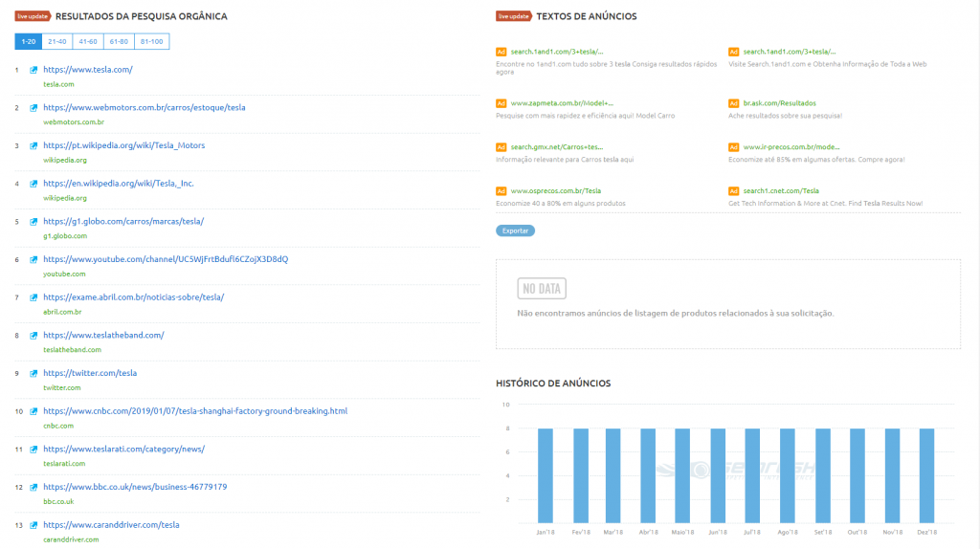
Task: Open external link icon for pt.wikipedia result
Action: [x=33, y=145]
